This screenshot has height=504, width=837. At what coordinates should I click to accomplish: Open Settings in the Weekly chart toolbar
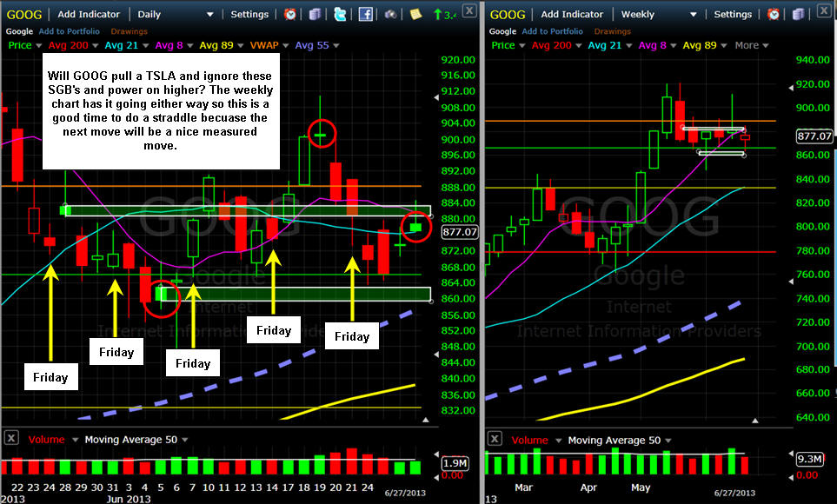tap(733, 15)
